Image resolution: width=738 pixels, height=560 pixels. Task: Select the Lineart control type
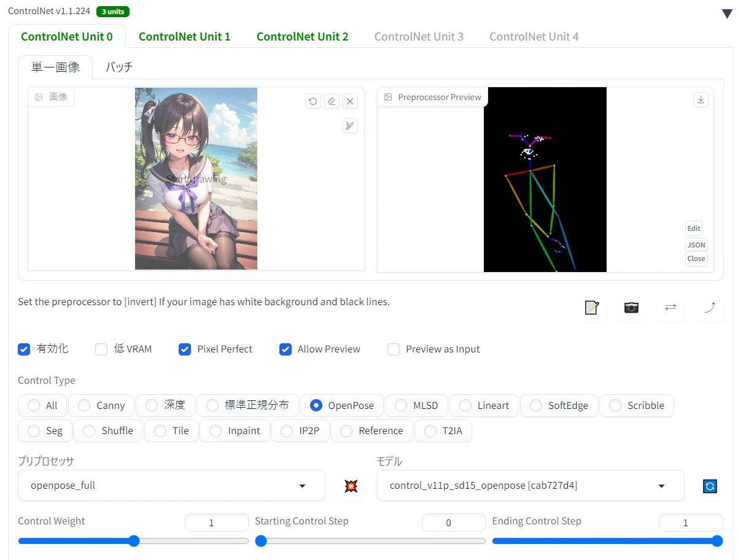point(484,405)
